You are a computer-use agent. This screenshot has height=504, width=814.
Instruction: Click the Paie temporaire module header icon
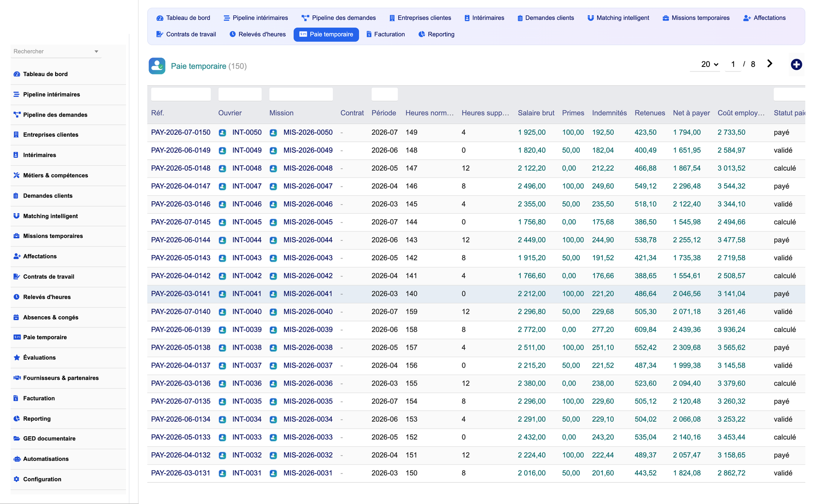click(x=157, y=66)
